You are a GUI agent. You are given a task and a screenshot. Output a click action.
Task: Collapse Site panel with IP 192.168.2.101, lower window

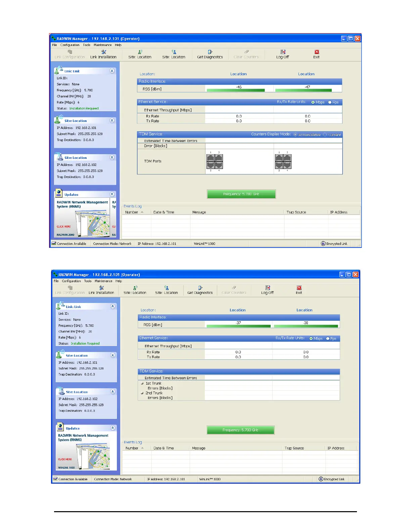[x=112, y=355]
